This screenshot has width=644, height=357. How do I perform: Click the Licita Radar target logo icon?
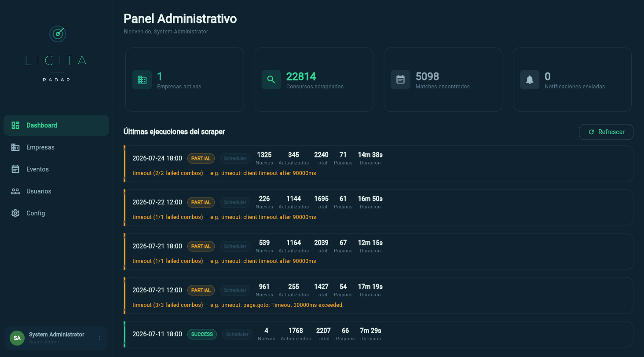(57, 34)
